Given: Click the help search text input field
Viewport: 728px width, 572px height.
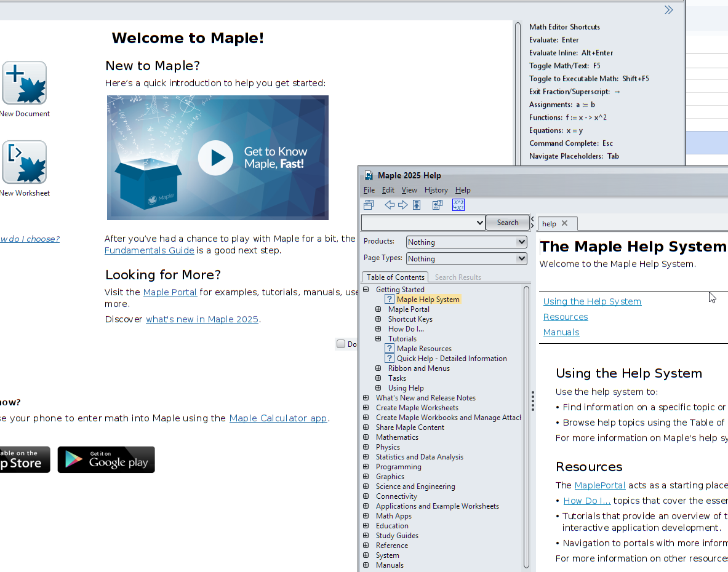Looking at the screenshot, I should [418, 223].
